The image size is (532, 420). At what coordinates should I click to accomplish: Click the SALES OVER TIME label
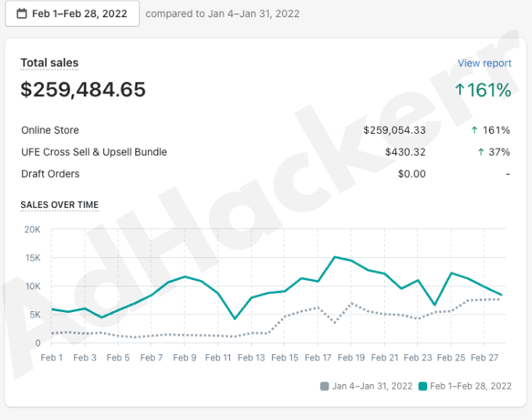click(x=59, y=205)
